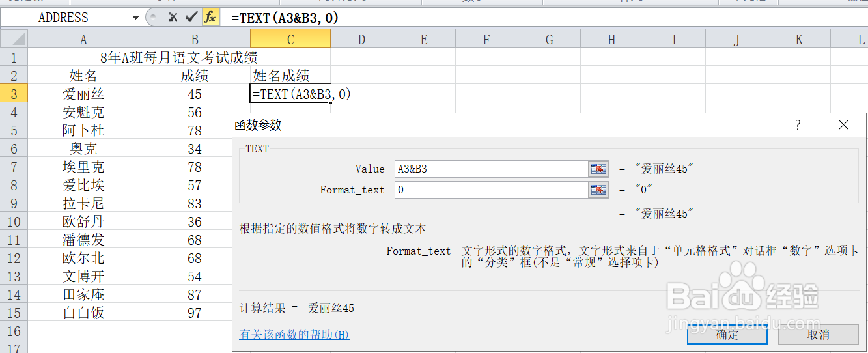This screenshot has height=353, width=868.
Task: Click the Format_text input field
Action: tap(492, 190)
